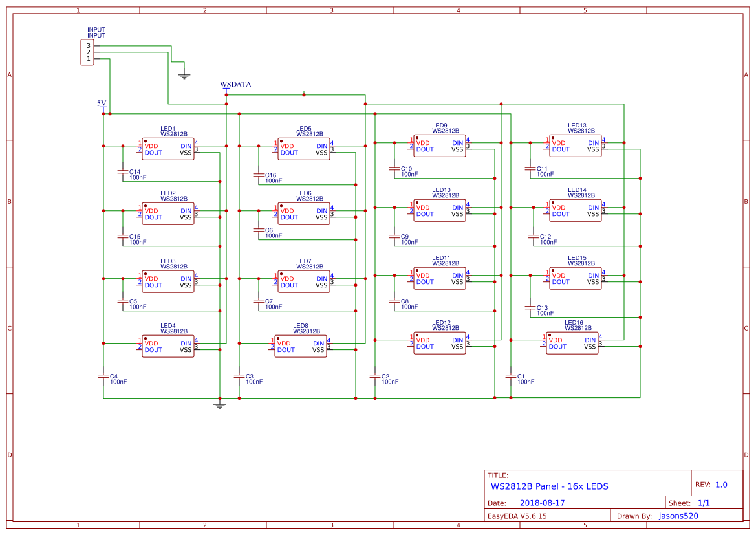This screenshot has height=535, width=756.
Task: Click the LED8 WS2812B chip body
Action: (x=301, y=347)
